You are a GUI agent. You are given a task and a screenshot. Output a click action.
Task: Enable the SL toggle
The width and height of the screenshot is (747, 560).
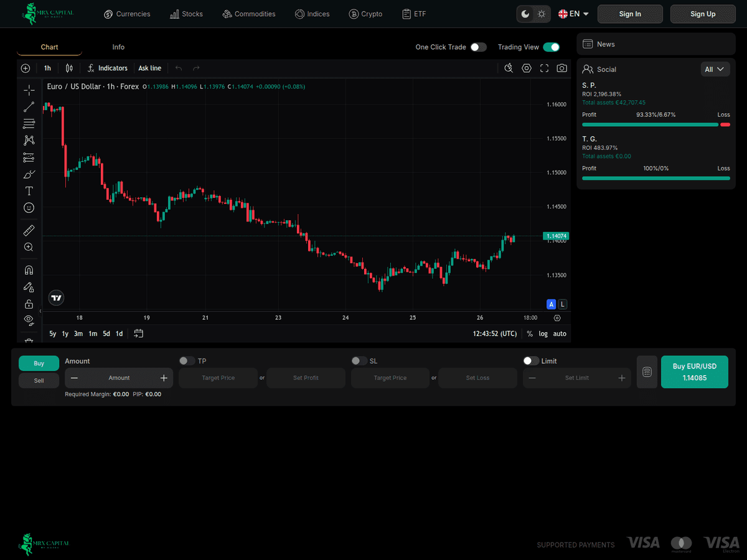tap(359, 361)
